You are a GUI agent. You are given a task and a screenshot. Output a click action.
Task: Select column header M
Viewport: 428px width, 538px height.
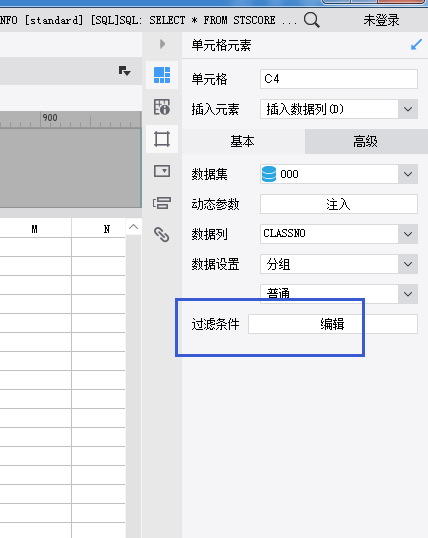click(35, 229)
